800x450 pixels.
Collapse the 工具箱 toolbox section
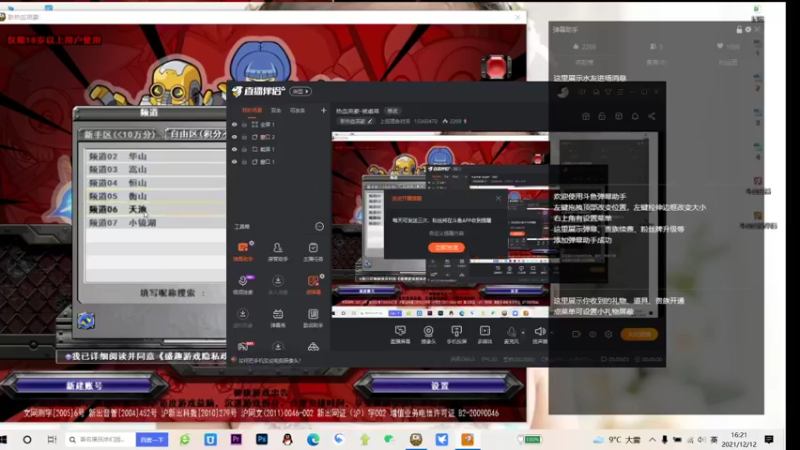click(319, 227)
